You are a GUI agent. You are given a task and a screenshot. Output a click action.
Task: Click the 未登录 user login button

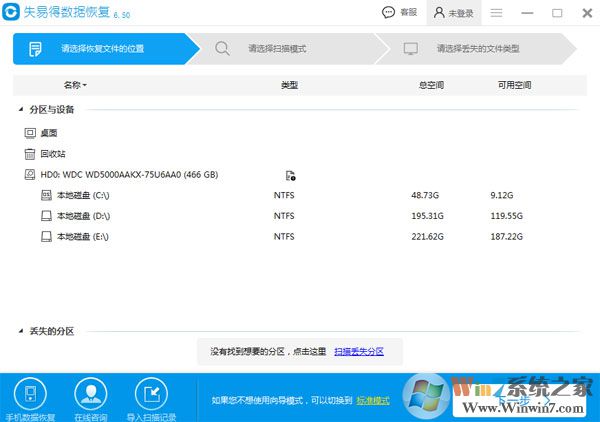pyautogui.click(x=453, y=13)
